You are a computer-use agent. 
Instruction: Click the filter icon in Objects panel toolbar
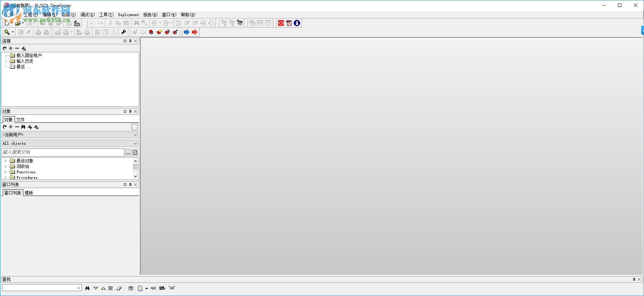30,127
